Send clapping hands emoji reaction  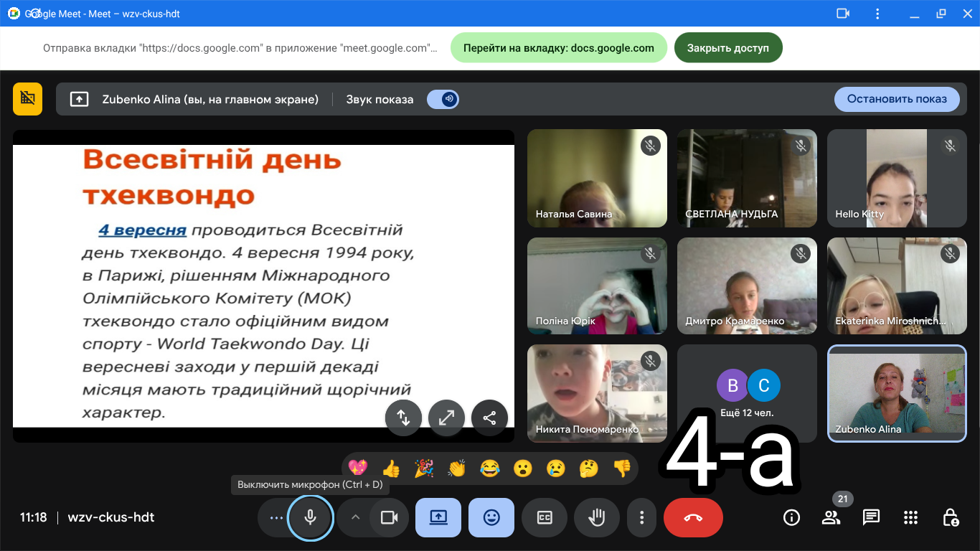[x=457, y=468]
